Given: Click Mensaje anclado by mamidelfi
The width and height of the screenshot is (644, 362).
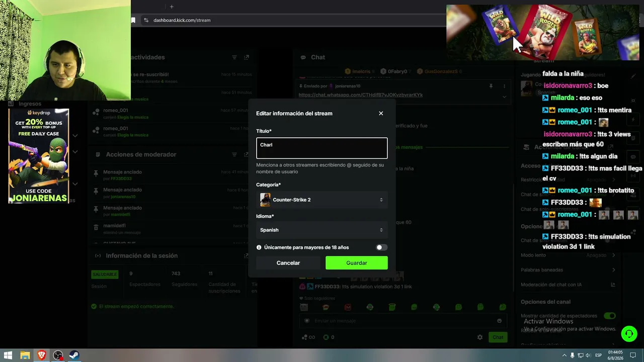Looking at the screenshot, I should pyautogui.click(x=172, y=211).
